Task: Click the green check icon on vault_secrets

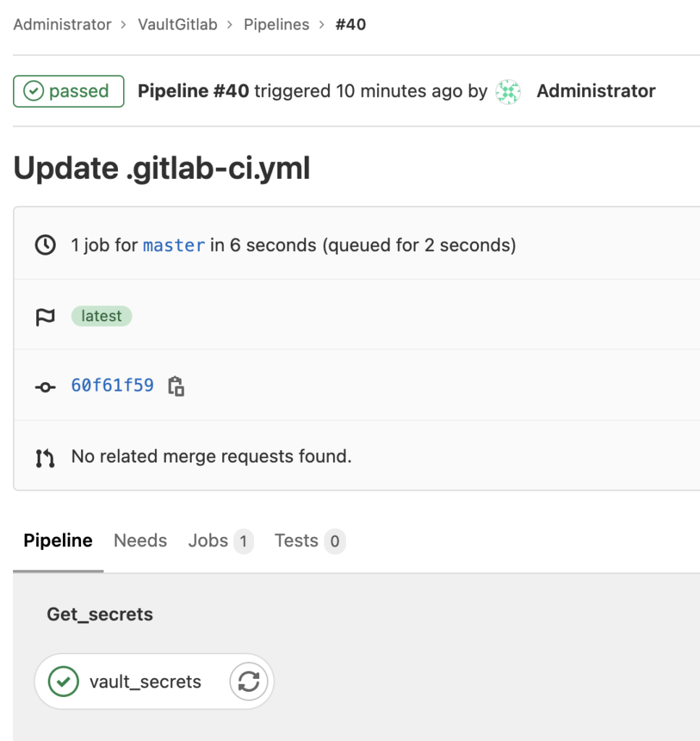Action: [62, 681]
